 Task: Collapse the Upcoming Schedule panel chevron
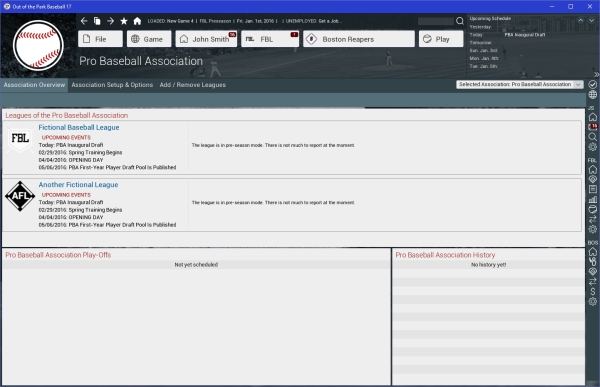pyautogui.click(x=580, y=20)
